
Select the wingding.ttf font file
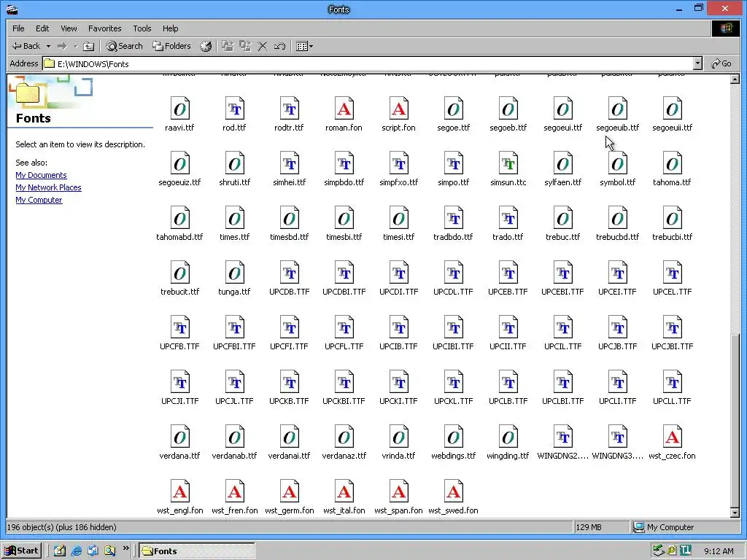click(508, 443)
